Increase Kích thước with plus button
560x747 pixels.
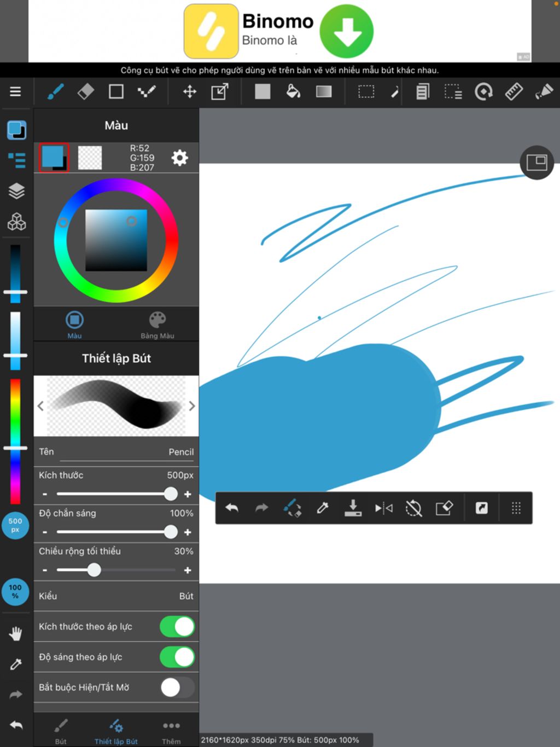[x=188, y=494]
